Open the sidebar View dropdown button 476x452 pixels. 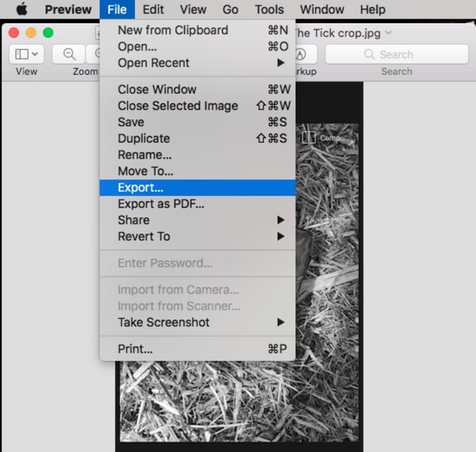tap(26, 54)
